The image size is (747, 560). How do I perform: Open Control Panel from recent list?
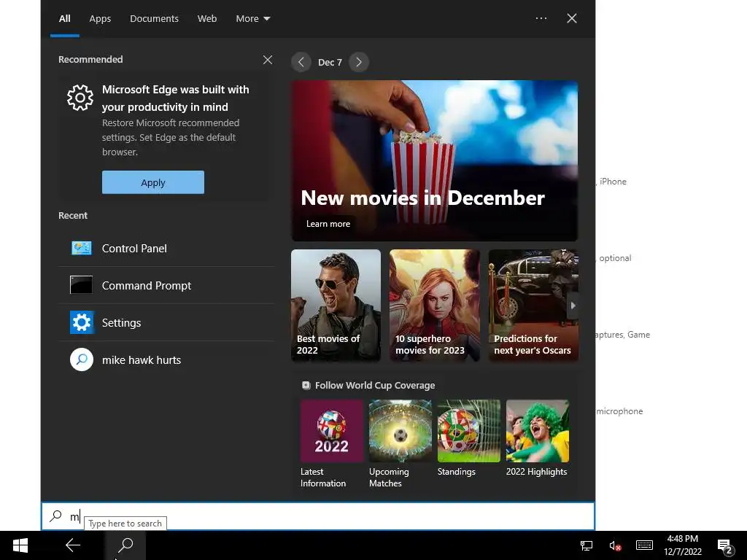point(166,248)
